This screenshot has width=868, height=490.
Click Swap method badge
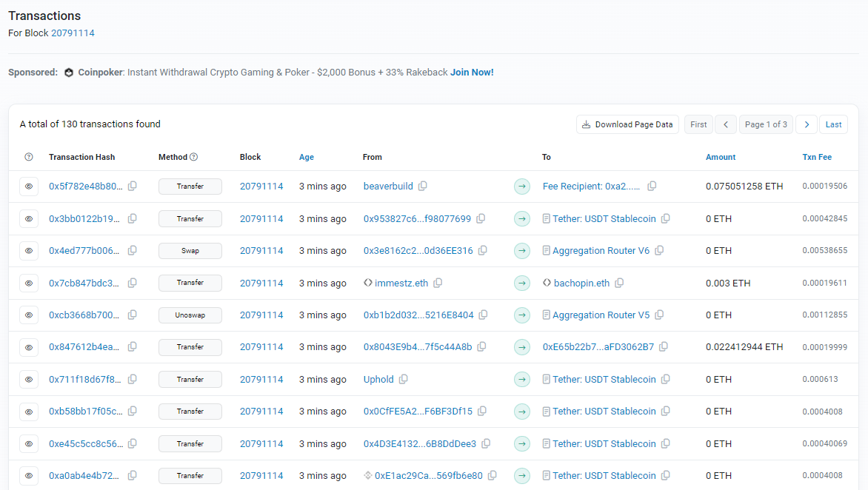(x=190, y=251)
